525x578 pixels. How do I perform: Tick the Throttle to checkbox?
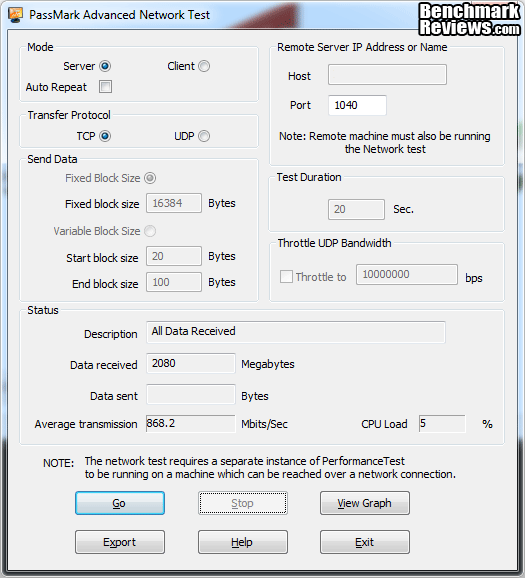pos(286,276)
